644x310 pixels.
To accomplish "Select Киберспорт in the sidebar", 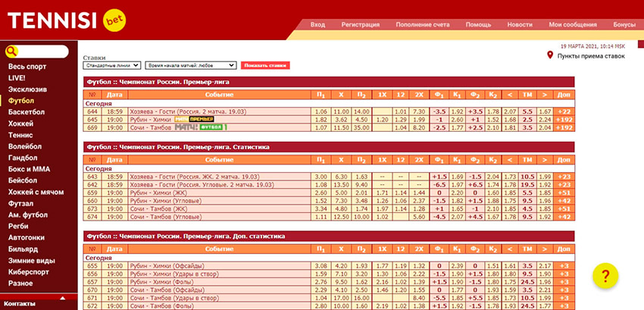I will 28,272.
